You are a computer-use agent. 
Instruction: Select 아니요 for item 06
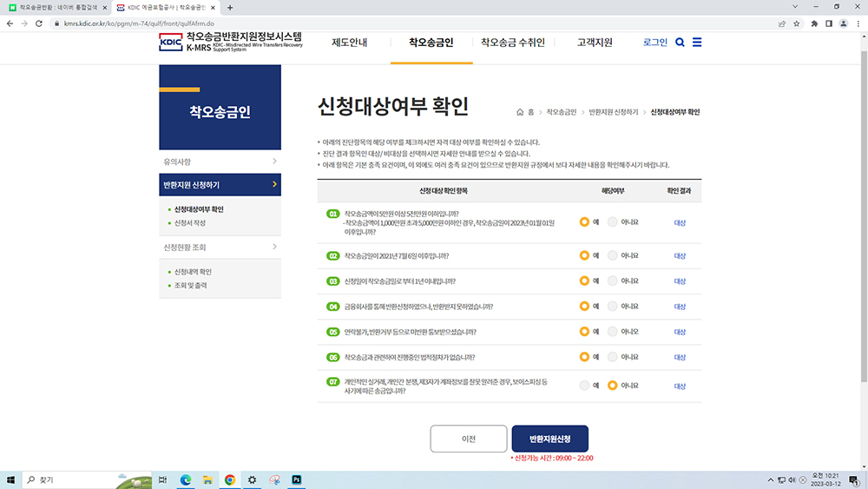coord(612,357)
